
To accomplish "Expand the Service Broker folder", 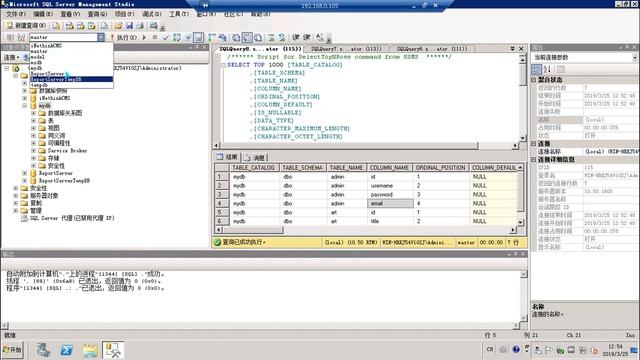I will (x=33, y=151).
